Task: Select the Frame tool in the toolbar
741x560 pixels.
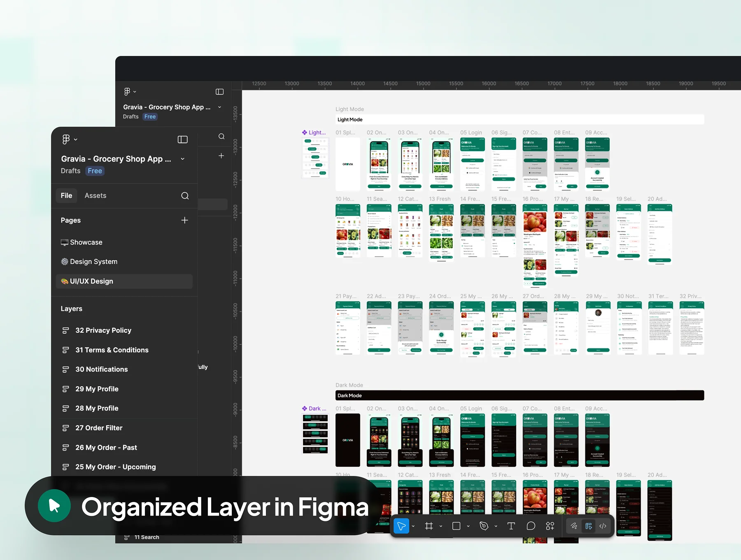Action: pyautogui.click(x=429, y=526)
